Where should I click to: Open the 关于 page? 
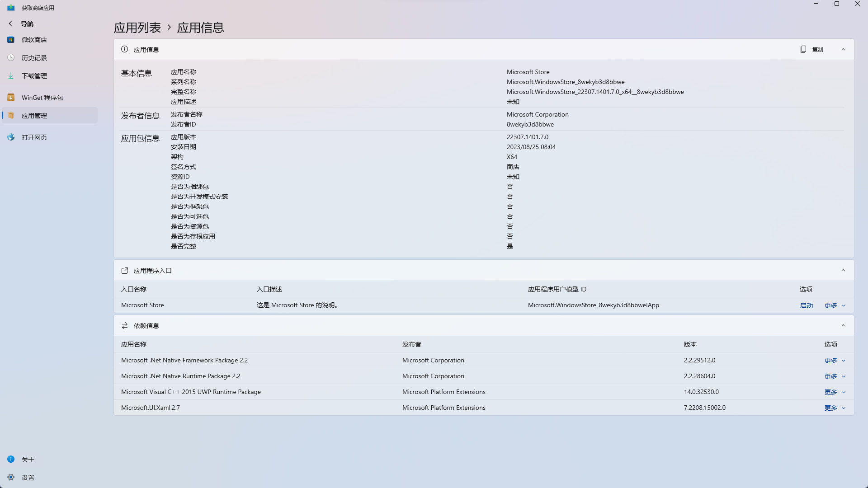coord(28,459)
